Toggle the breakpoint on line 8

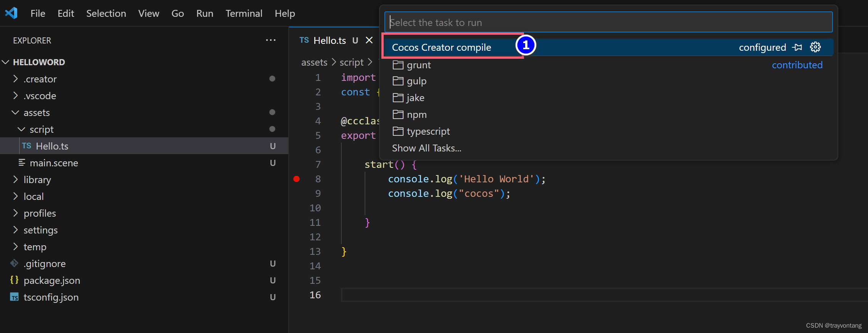click(x=296, y=179)
